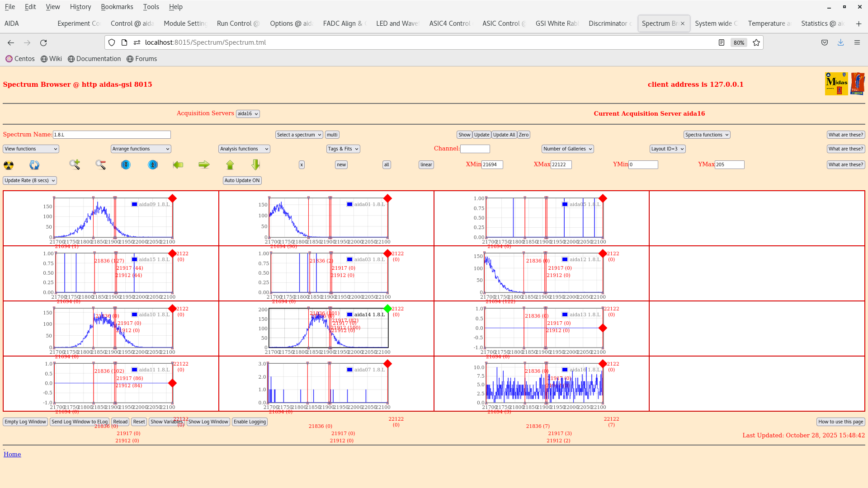Click the Channel input field
Viewport: 868px width, 488px height.
475,149
